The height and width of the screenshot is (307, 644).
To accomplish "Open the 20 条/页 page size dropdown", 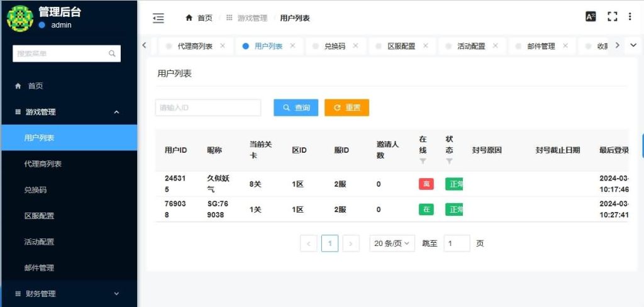I will point(392,243).
